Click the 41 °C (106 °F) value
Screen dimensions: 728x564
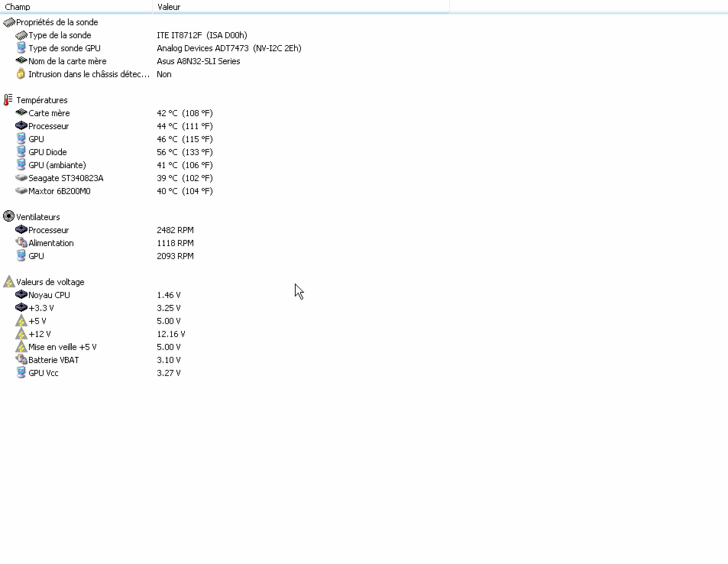point(185,165)
